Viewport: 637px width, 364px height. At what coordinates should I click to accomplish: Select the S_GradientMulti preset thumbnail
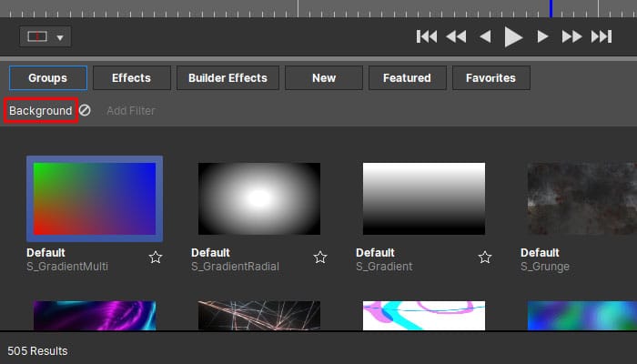pyautogui.click(x=95, y=198)
